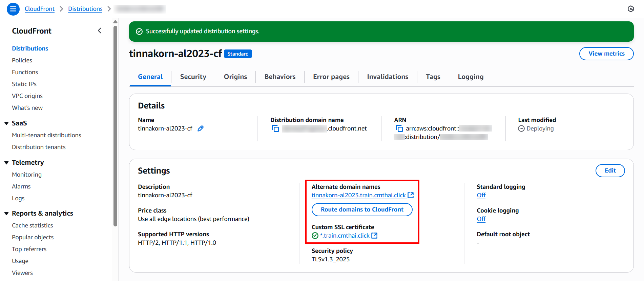Image resolution: width=644 pixels, height=281 pixels.
Task: Open Multi-tenant distributions
Action: [46, 135]
